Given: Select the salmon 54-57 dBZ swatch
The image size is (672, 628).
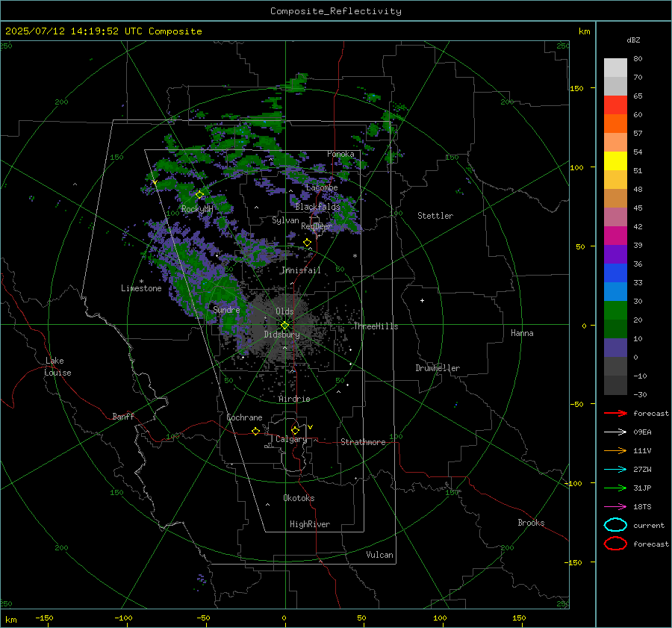Looking at the screenshot, I should click(615, 143).
